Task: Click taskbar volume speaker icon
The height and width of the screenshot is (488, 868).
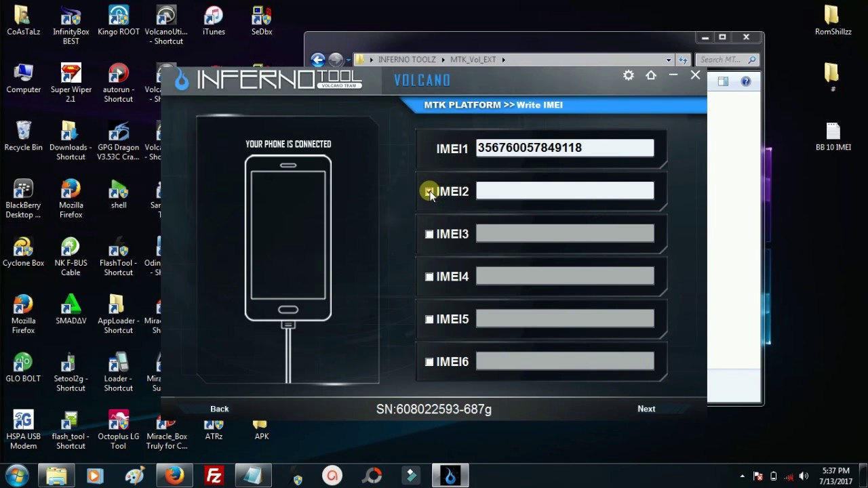Action: coord(804,476)
